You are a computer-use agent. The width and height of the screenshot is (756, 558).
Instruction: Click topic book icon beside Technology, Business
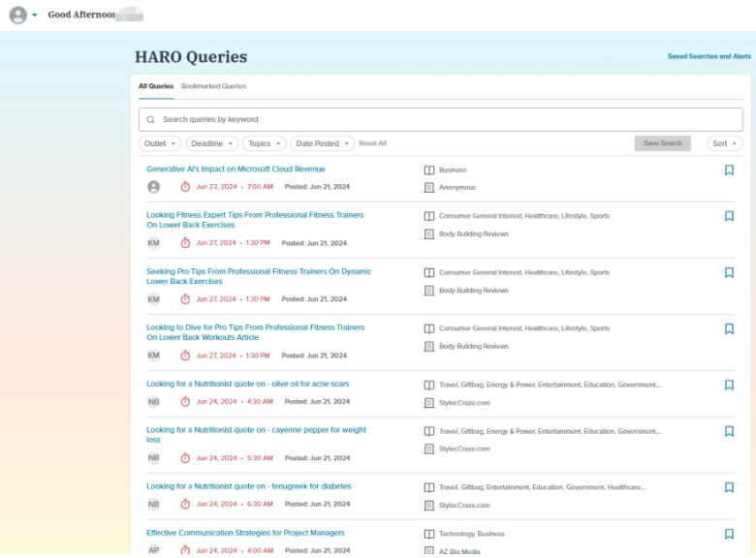tap(429, 534)
